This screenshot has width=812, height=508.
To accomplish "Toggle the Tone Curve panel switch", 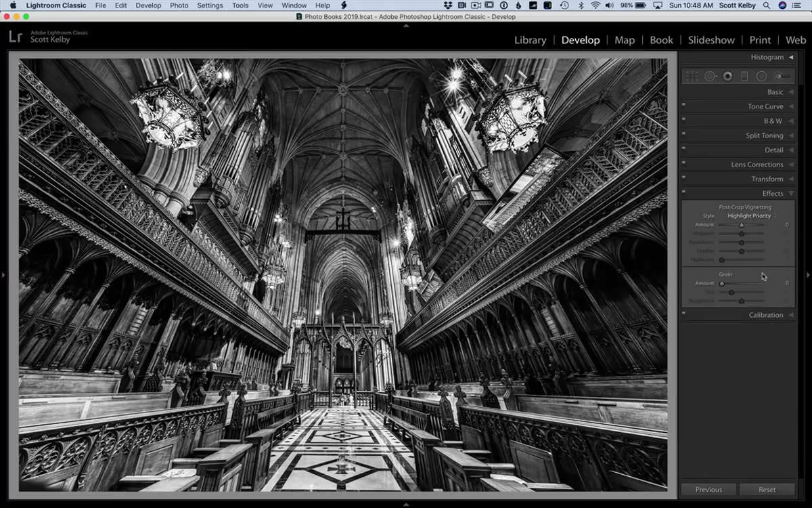I will [683, 104].
